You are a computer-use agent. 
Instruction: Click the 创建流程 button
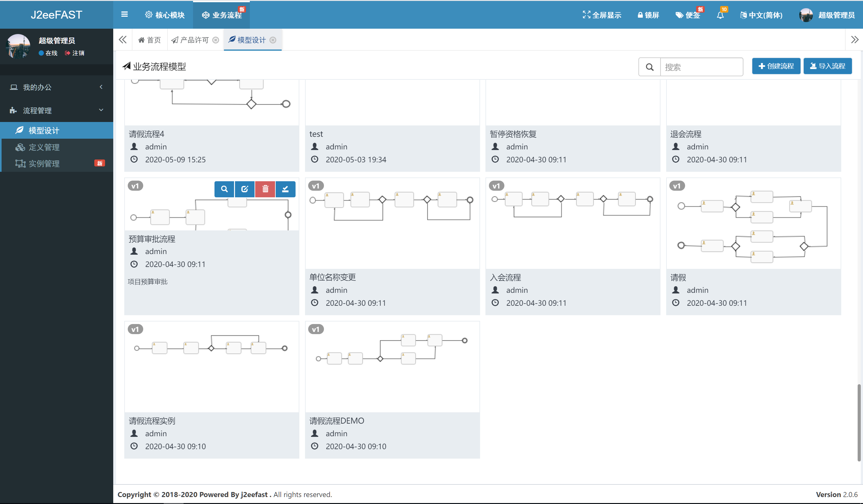[776, 66]
